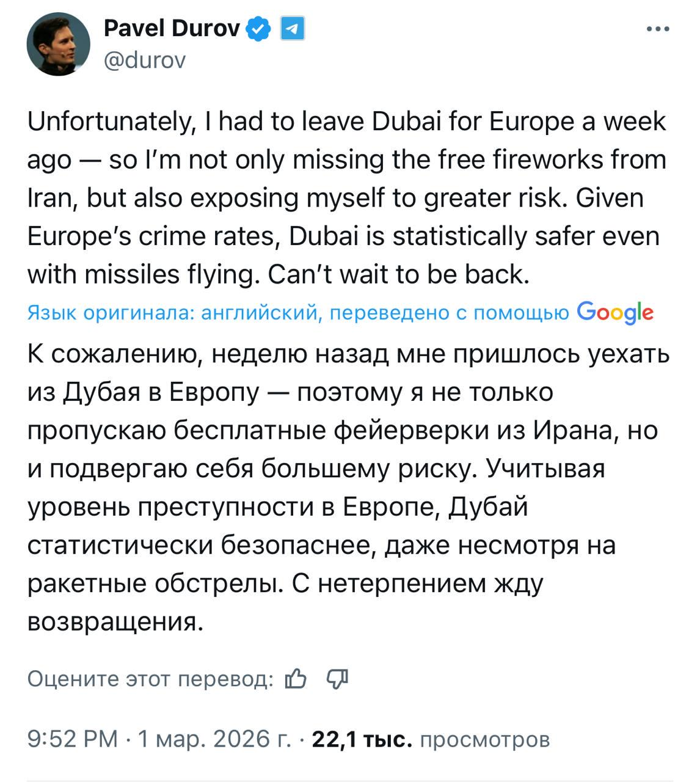Click the "переведено с помощью" attribution text
This screenshot has width=700, height=782.
point(449,313)
